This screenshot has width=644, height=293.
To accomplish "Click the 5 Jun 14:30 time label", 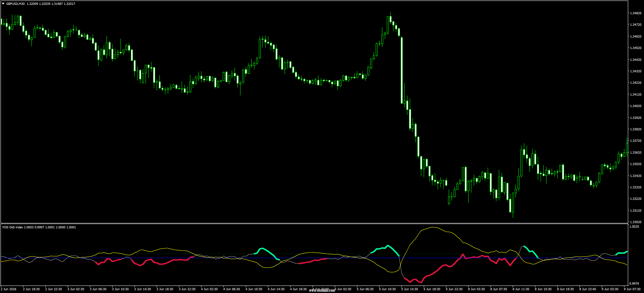I will point(409,289).
